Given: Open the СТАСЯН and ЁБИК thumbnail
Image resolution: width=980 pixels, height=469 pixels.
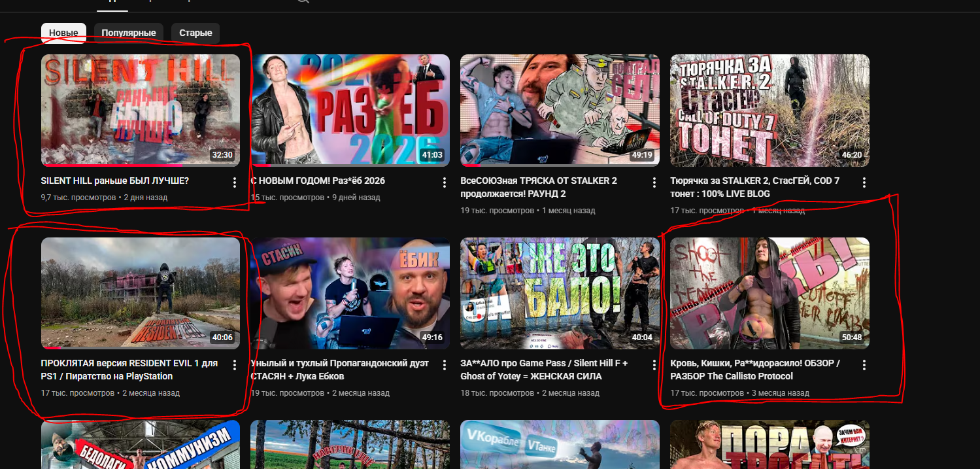Looking at the screenshot, I should pyautogui.click(x=350, y=293).
